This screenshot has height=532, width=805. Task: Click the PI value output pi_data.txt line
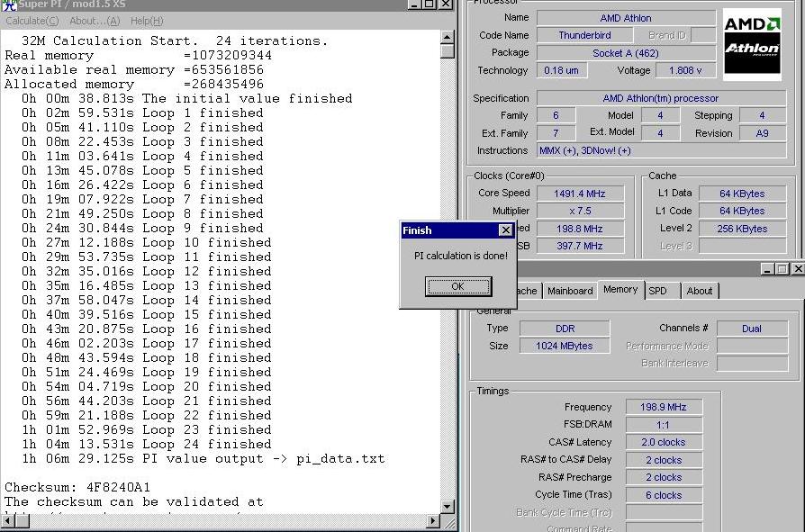[203, 459]
